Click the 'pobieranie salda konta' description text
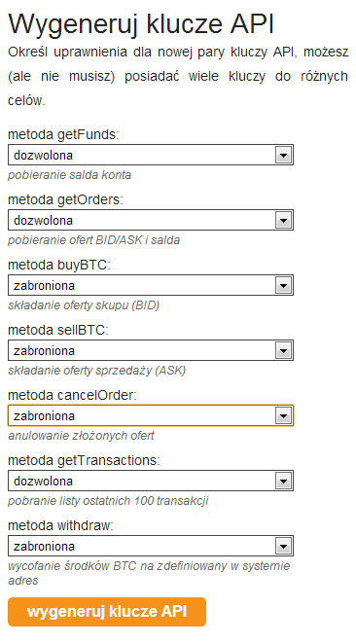Screen dimensions: 356x644 [69, 175]
